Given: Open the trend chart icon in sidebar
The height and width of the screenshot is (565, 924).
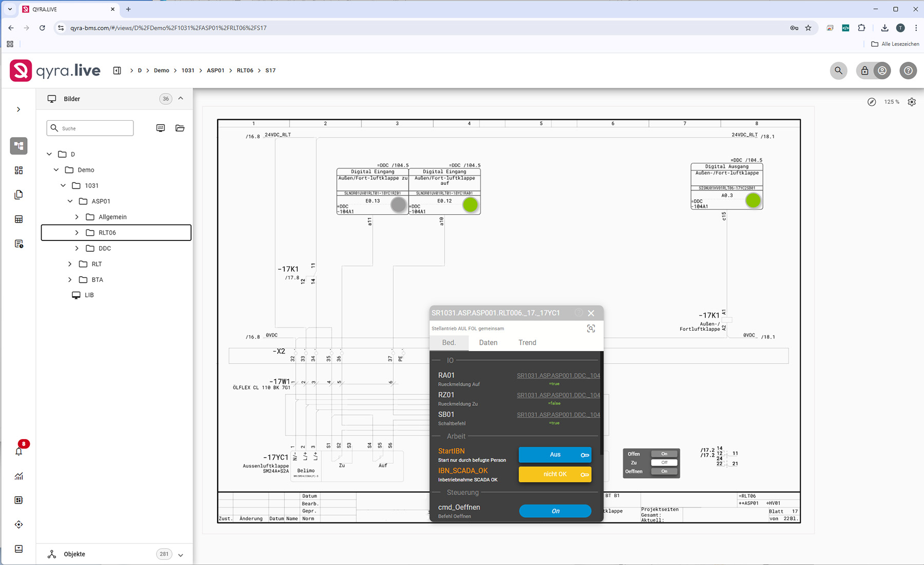Looking at the screenshot, I should [x=19, y=476].
